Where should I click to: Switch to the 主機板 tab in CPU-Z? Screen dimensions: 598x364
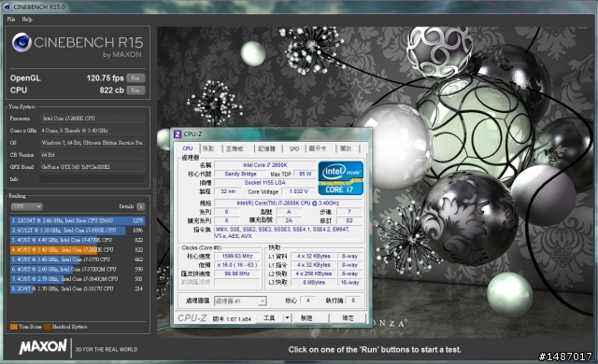coord(235,148)
